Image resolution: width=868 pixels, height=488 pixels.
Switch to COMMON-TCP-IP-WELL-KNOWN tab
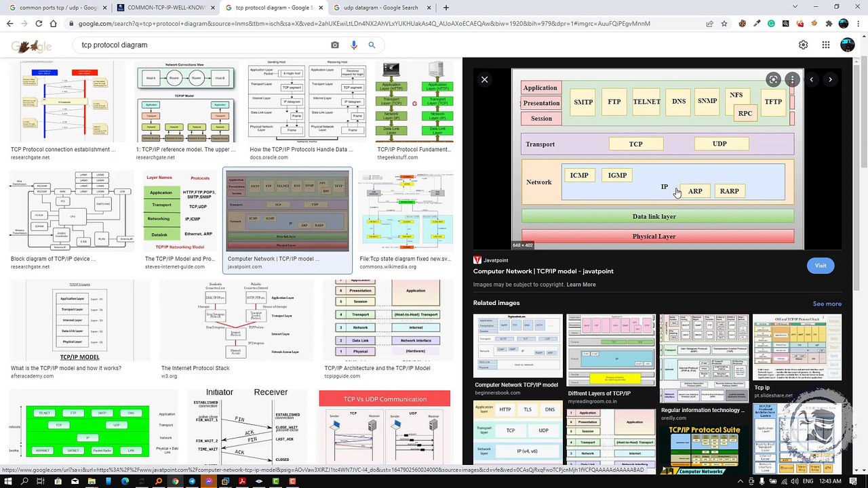click(x=165, y=7)
